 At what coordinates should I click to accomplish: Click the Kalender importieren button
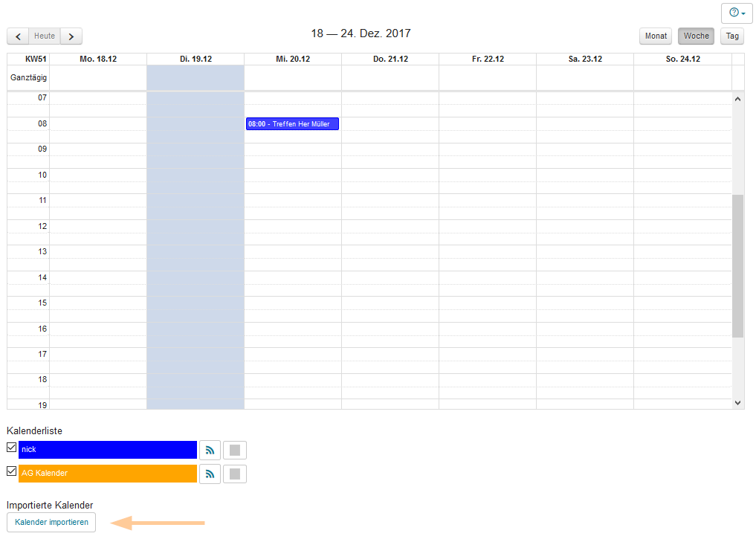click(x=51, y=522)
